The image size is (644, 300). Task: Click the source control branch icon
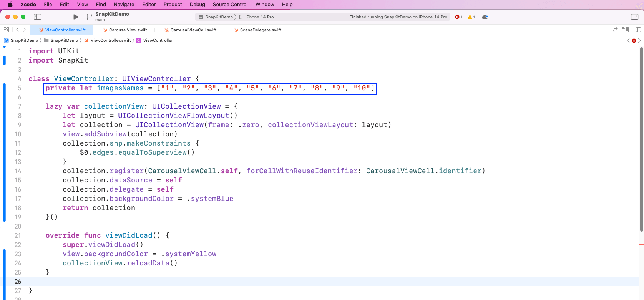coord(89,17)
